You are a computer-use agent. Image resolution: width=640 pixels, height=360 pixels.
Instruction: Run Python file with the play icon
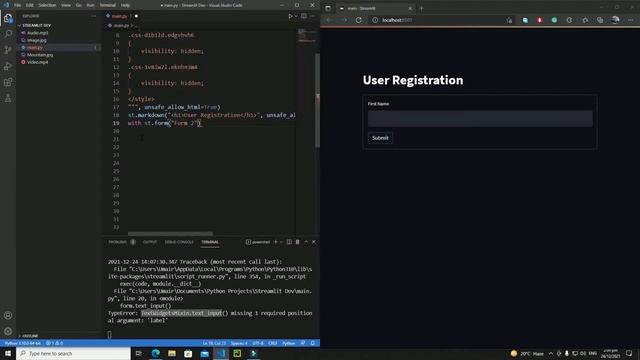click(x=290, y=16)
